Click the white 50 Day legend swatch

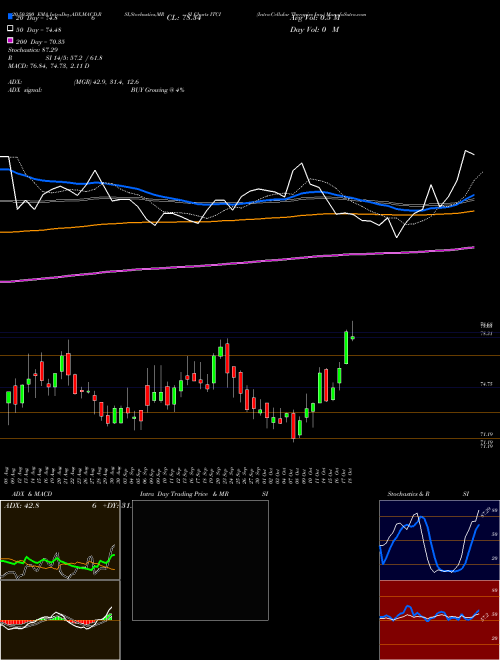pyautogui.click(x=10, y=29)
